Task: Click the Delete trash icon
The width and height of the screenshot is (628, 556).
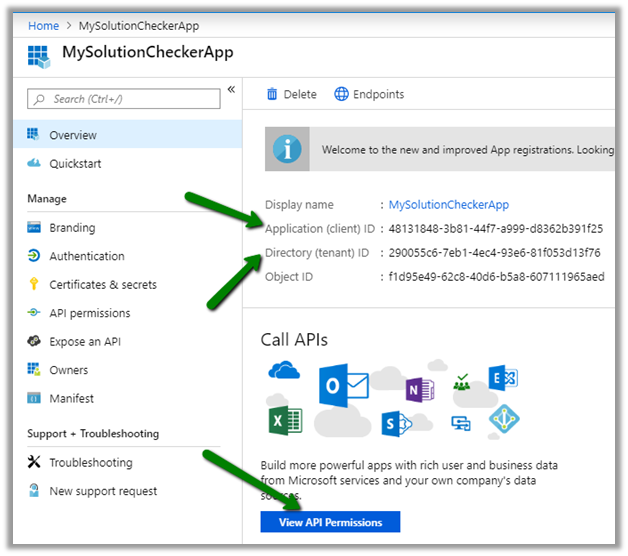Action: (x=272, y=94)
